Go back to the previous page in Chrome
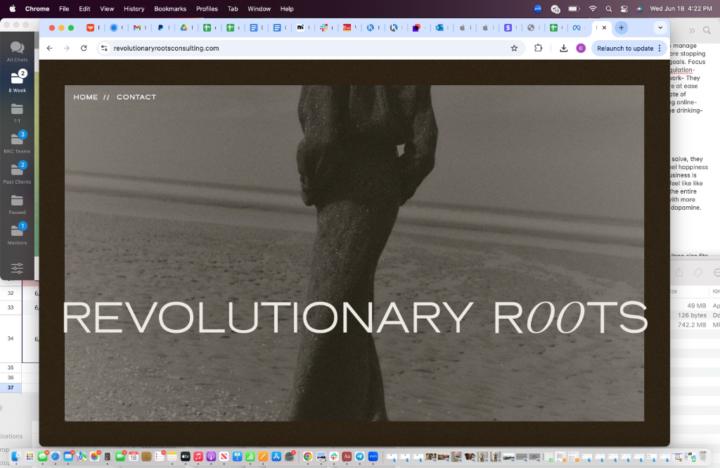The height and width of the screenshot is (468, 720). (50, 48)
